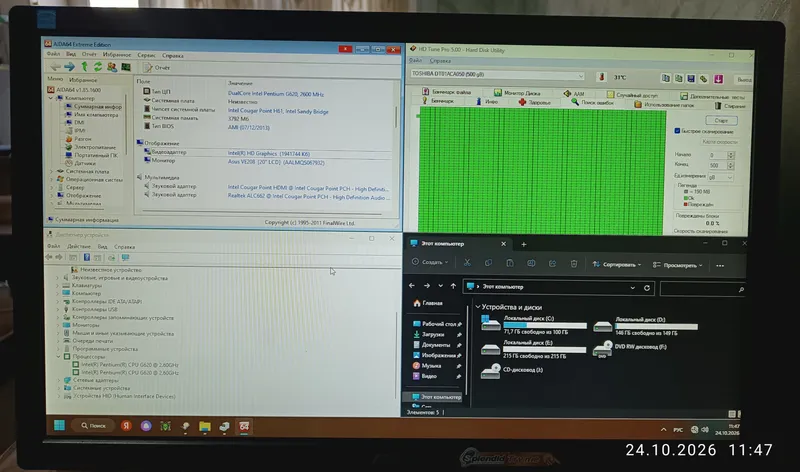The width and height of the screenshot is (800, 472).
Task: Click Device Manager monitor scan icon in toolbar
Action: [x=126, y=258]
